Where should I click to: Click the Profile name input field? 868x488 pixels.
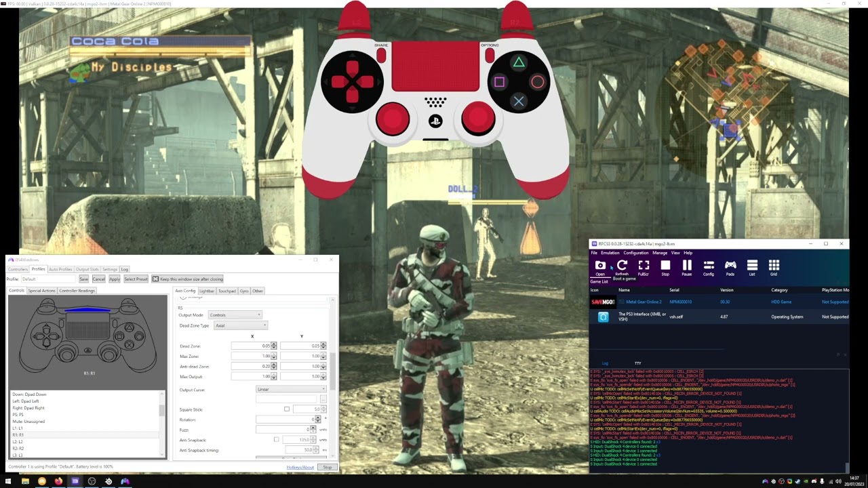pyautogui.click(x=48, y=279)
